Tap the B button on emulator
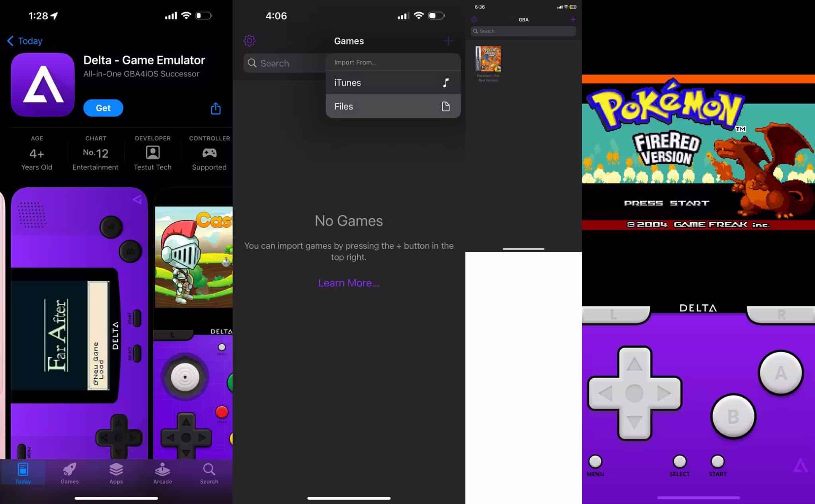This screenshot has width=815, height=504. pos(733,416)
